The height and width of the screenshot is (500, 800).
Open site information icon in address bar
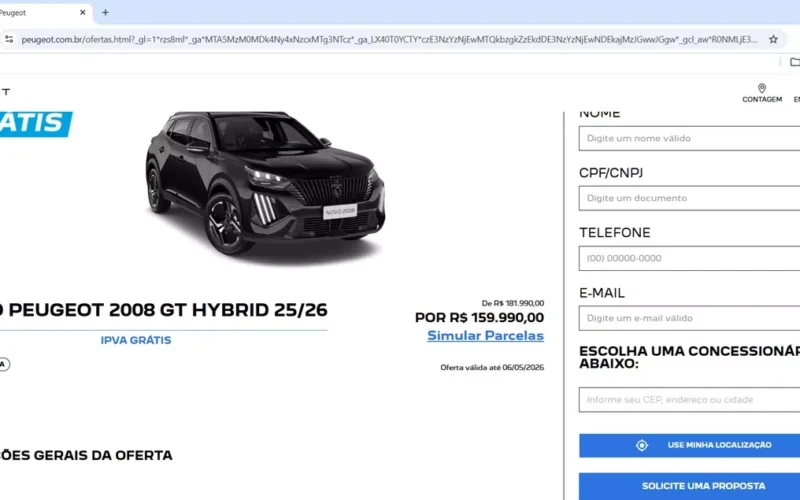click(9, 39)
